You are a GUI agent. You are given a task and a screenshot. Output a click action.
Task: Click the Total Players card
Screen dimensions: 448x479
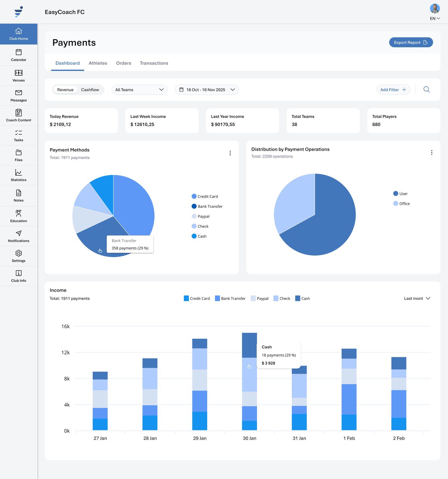point(404,121)
